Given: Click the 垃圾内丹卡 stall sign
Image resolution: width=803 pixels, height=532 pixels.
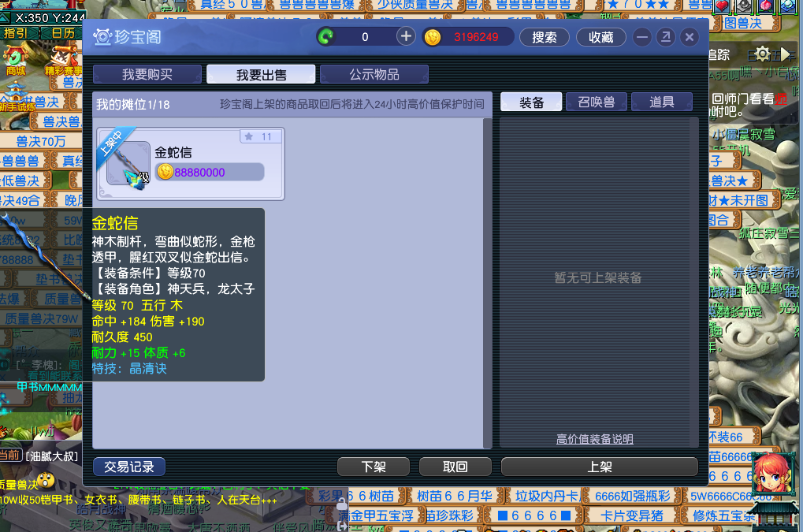Looking at the screenshot, I should click(546, 497).
